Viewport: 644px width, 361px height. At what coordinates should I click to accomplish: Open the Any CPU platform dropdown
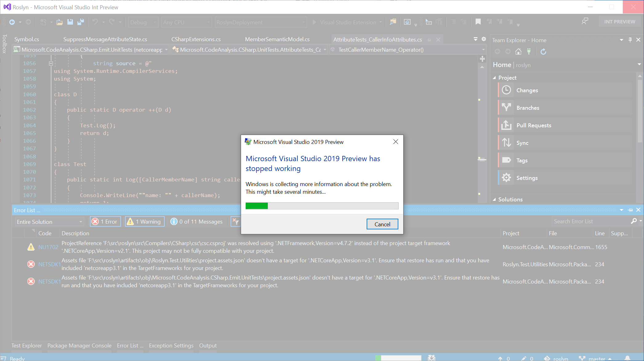187,22
